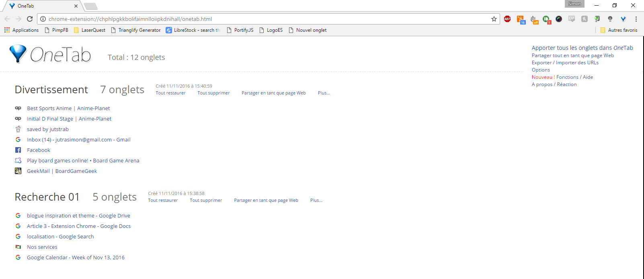Screen dimensions: 644x279
Task: Click the Facebook favicon in the list
Action: [x=18, y=150]
